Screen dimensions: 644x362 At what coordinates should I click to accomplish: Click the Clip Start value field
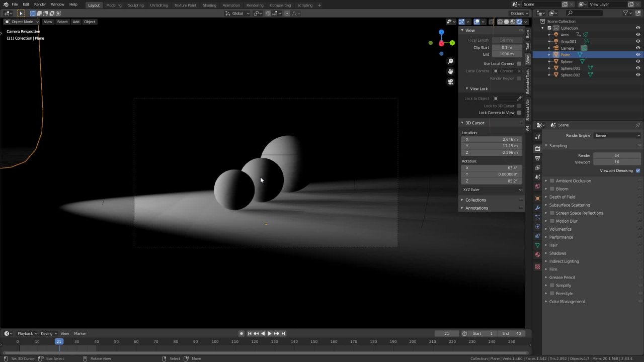tap(507, 48)
